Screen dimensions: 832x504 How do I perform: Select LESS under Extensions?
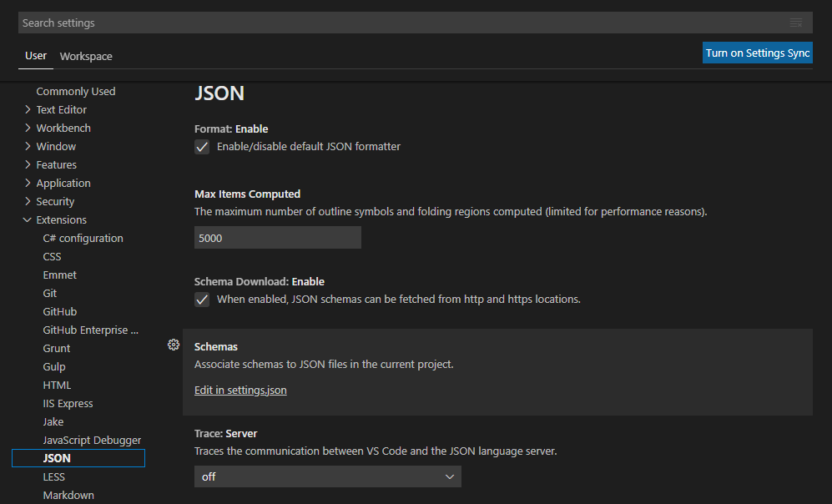pos(53,477)
